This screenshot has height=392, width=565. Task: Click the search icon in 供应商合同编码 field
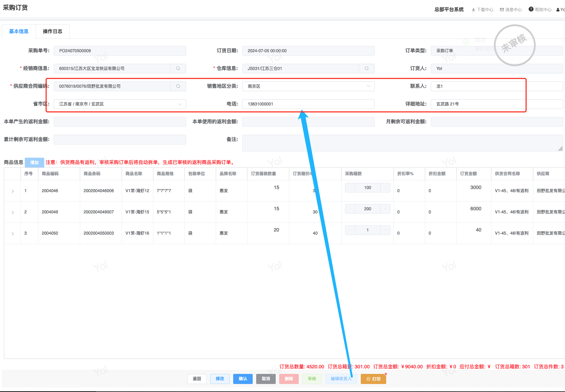pos(178,86)
